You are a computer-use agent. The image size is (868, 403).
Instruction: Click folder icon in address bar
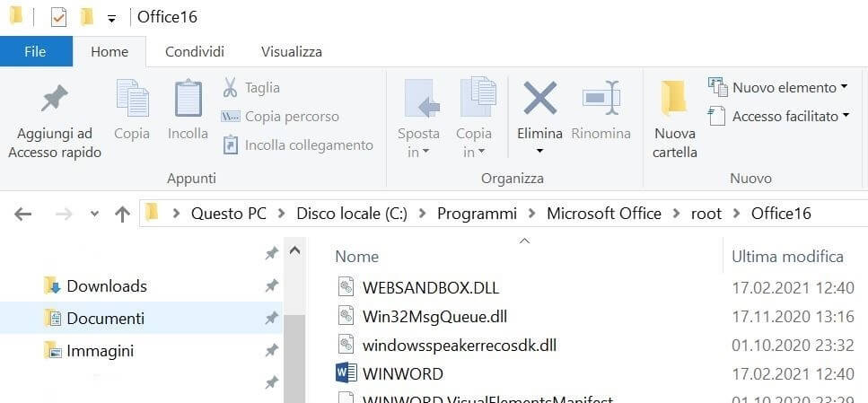click(x=152, y=213)
